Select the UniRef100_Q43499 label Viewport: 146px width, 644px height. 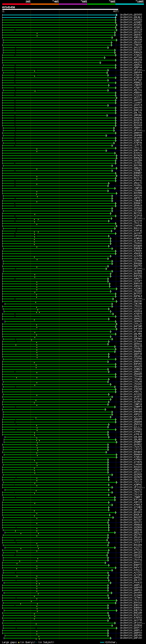point(131,138)
